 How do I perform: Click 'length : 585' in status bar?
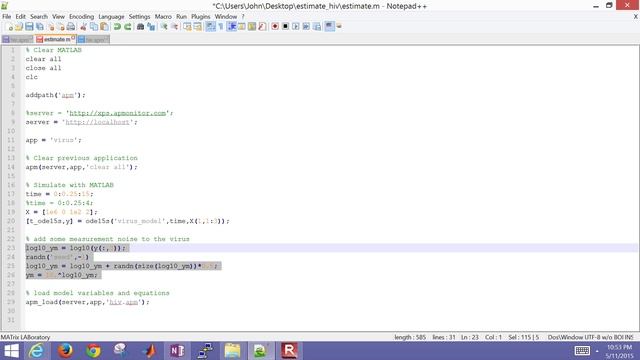[410, 337]
